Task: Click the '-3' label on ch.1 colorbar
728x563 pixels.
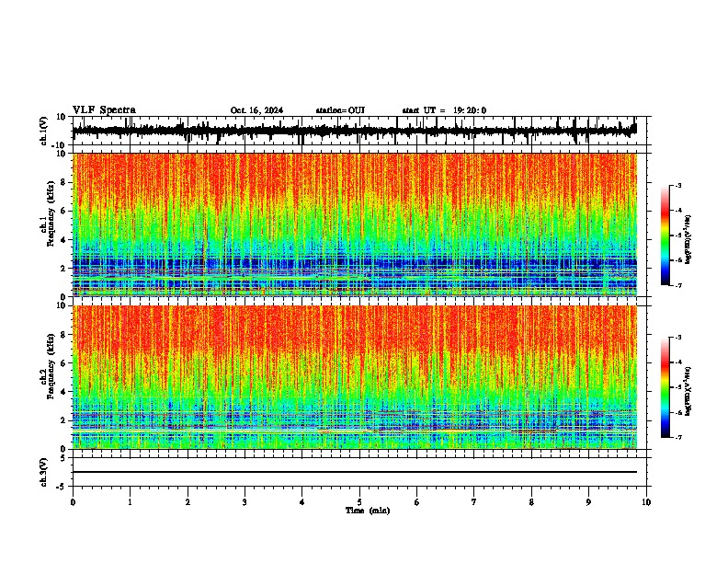Action: 677,186
